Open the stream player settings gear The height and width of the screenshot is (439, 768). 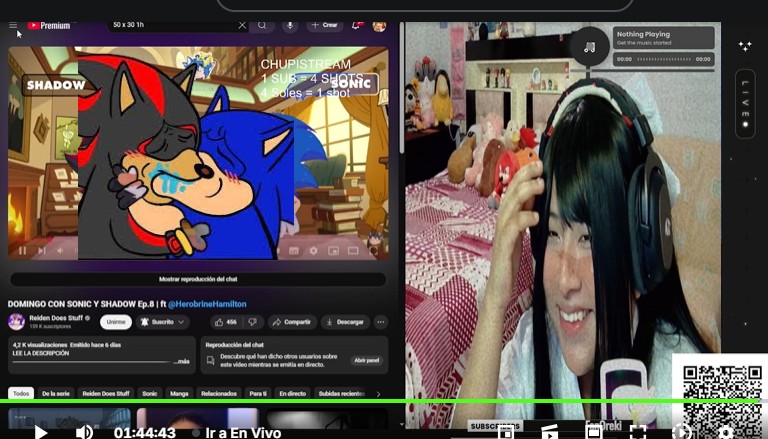pos(725,433)
